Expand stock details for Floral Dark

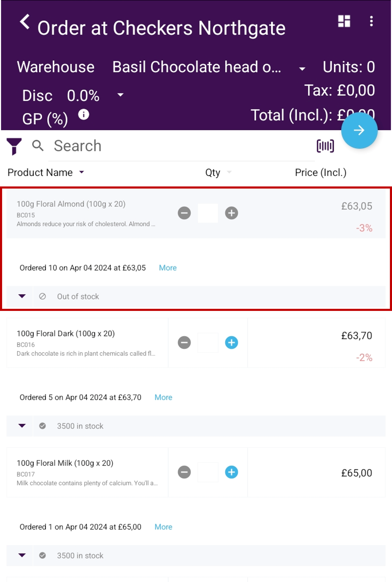[x=22, y=426]
